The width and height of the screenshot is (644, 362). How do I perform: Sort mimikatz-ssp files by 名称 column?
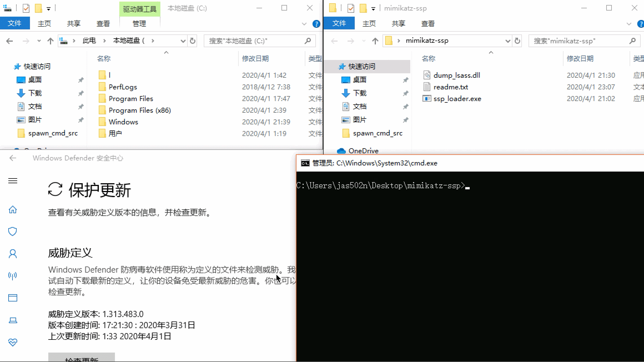click(x=429, y=59)
